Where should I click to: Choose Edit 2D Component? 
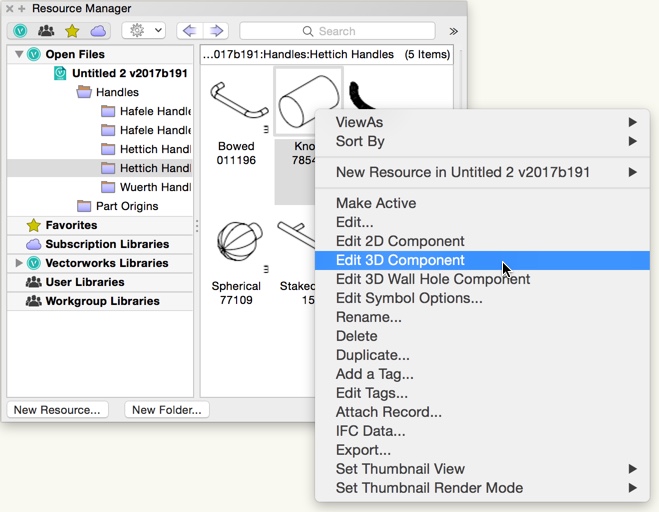pos(482,241)
